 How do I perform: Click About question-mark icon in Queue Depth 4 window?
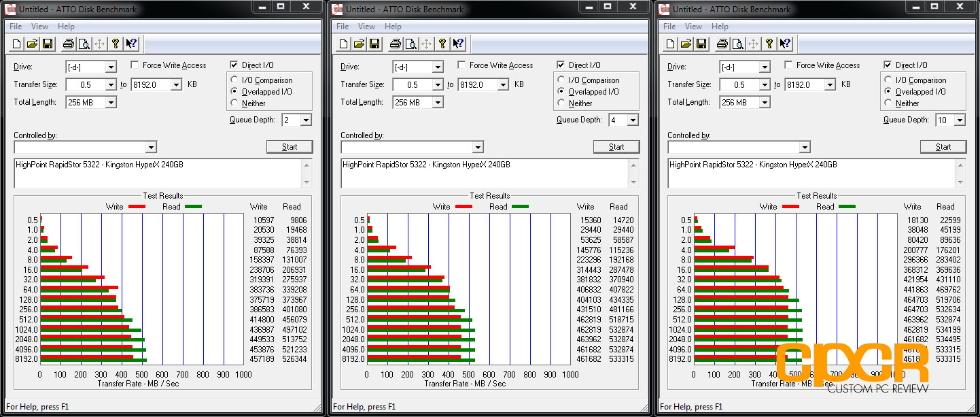pyautogui.click(x=442, y=44)
